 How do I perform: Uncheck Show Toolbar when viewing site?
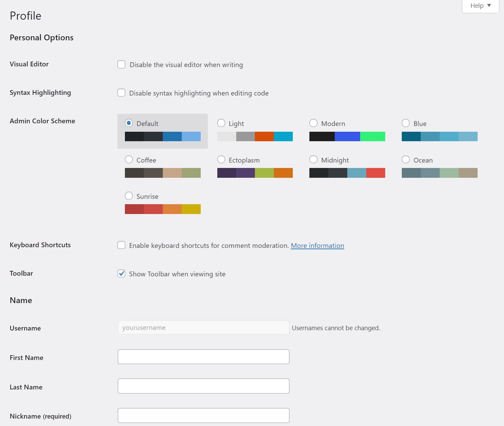121,274
